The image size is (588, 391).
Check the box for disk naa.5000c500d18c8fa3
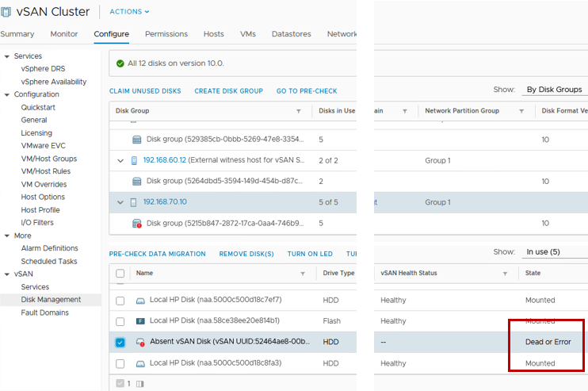[120, 363]
